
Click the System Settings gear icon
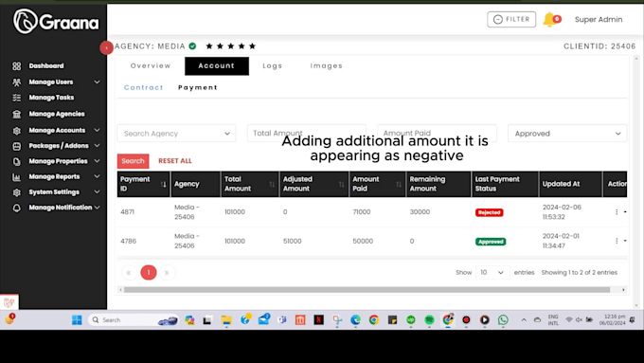point(16,192)
